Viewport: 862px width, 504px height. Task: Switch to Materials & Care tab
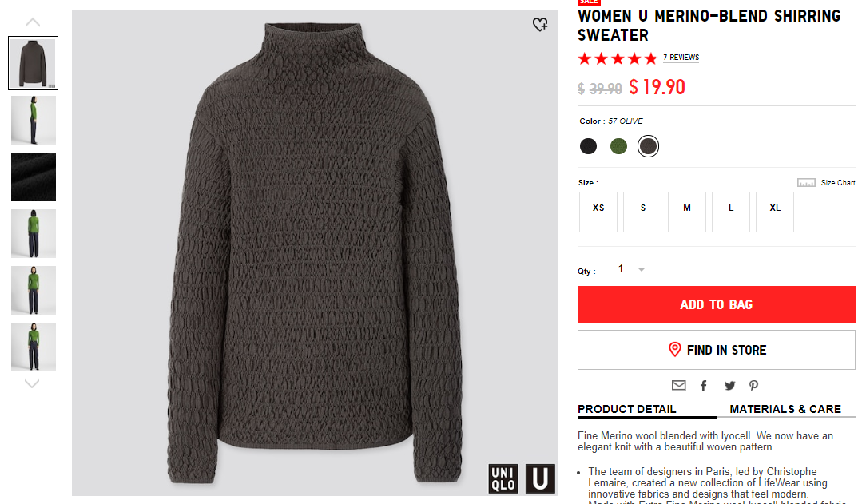point(785,409)
